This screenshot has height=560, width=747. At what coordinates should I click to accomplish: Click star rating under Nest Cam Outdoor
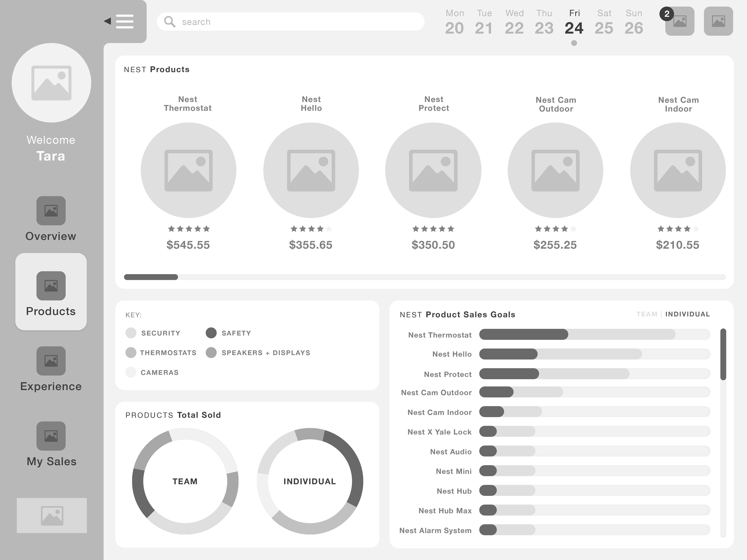(x=556, y=229)
